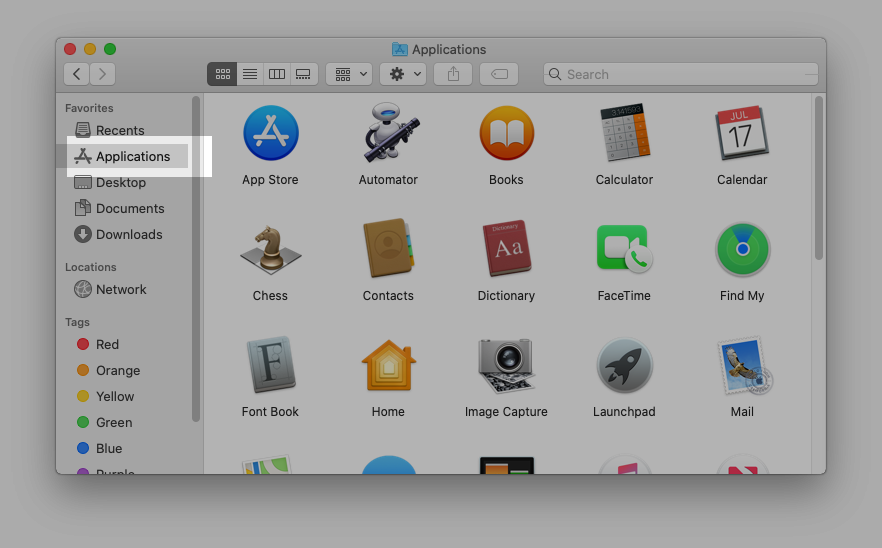Select Applications in the sidebar
The width and height of the screenshot is (882, 548).
click(122, 156)
